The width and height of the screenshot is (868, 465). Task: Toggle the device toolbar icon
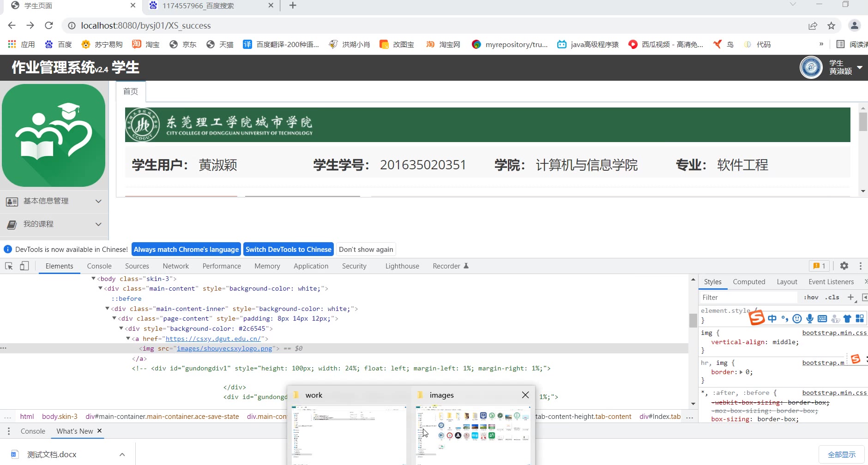pyautogui.click(x=24, y=266)
